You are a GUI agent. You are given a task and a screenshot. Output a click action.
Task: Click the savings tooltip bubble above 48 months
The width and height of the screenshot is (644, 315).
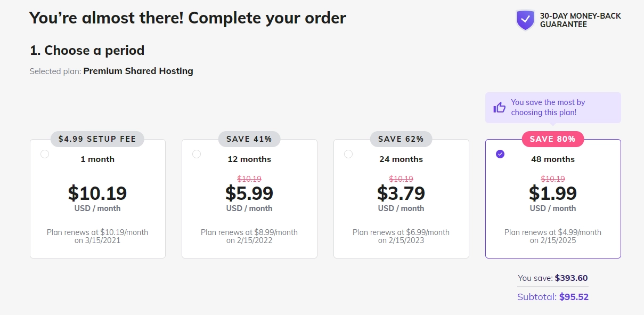click(x=553, y=107)
